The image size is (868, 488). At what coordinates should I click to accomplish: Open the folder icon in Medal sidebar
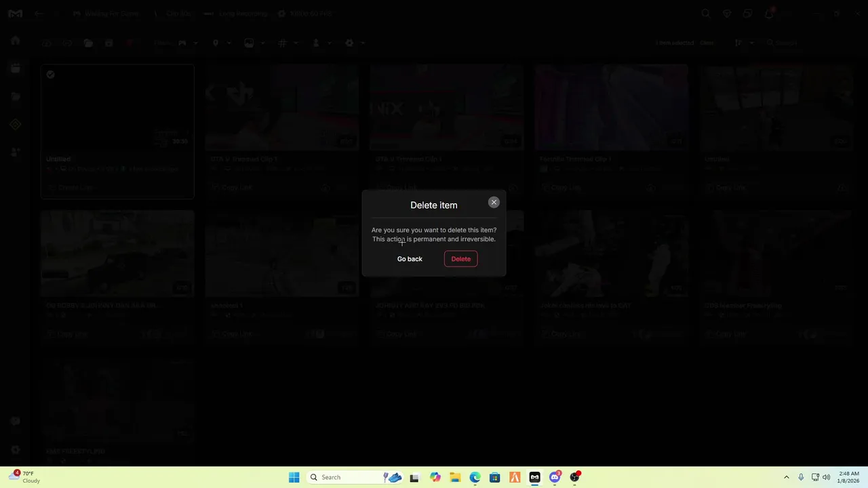pos(15,97)
